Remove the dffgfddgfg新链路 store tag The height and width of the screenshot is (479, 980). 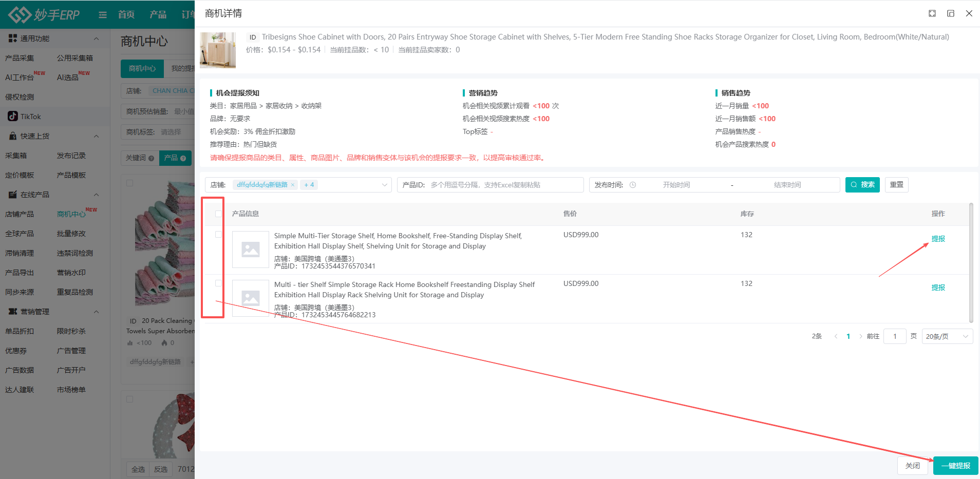coord(293,185)
